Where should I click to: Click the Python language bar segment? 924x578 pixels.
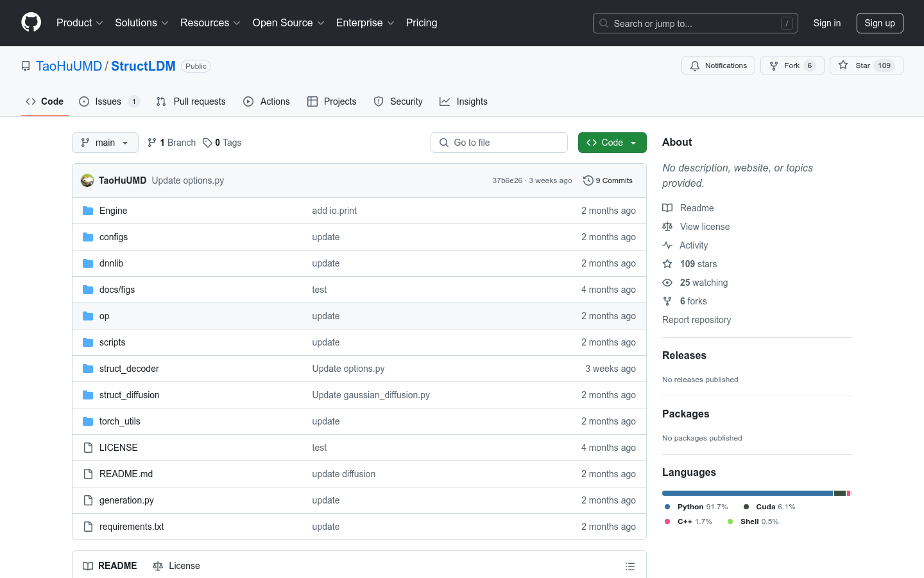(x=748, y=493)
